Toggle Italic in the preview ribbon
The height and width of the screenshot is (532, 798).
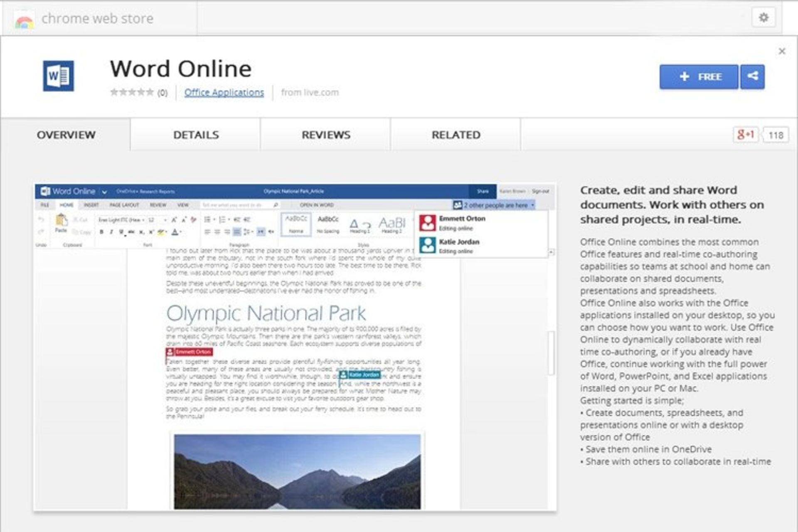pos(111,232)
